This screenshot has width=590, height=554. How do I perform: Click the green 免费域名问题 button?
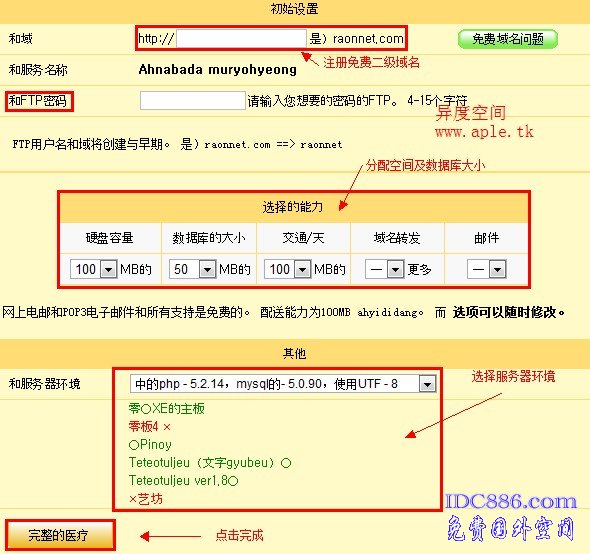point(508,39)
